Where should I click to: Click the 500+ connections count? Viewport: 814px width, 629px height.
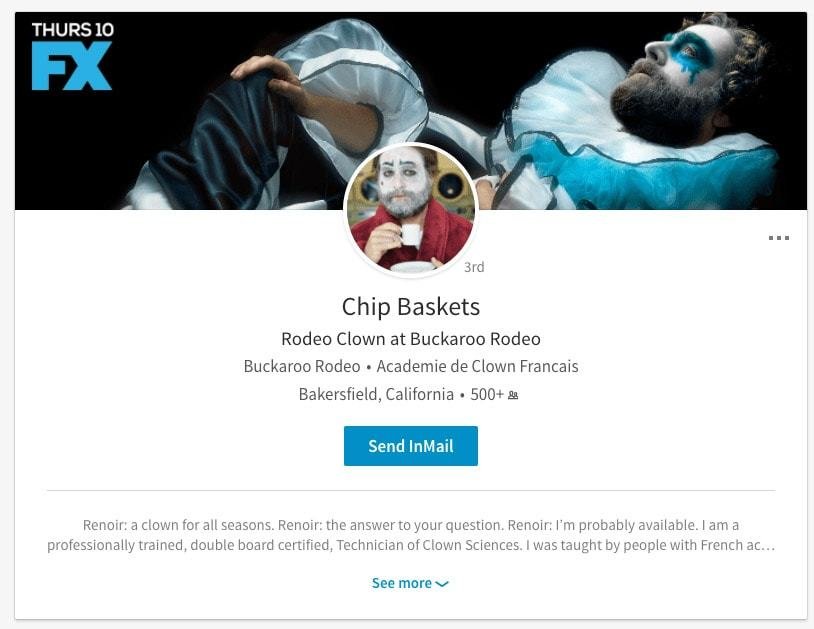click(487, 394)
